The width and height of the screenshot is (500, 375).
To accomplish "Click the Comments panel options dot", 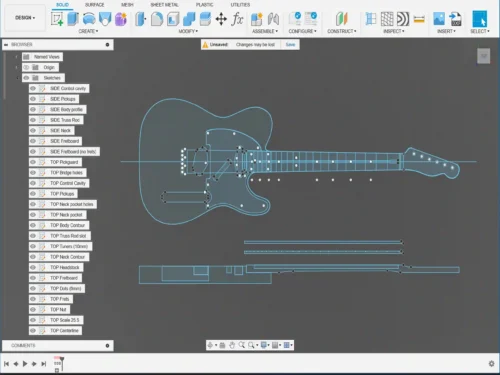I will [107, 346].
